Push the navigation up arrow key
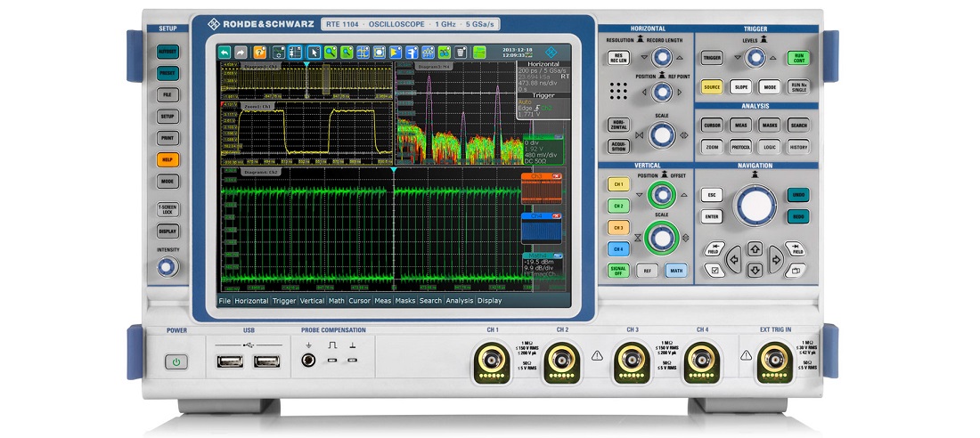The image size is (980, 438). click(x=755, y=248)
